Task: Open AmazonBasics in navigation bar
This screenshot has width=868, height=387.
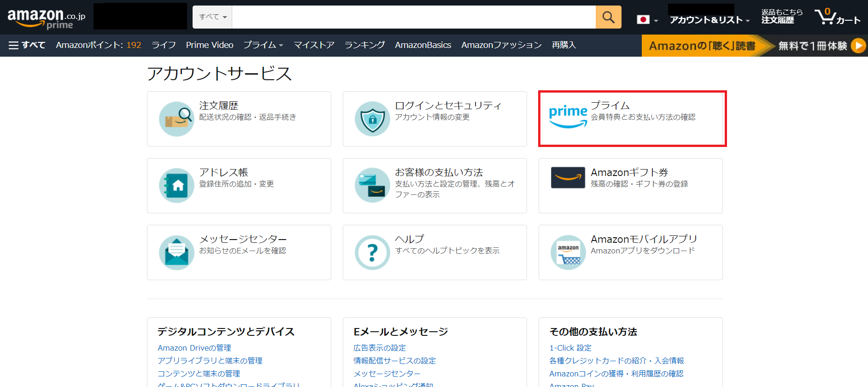Action: click(x=423, y=45)
